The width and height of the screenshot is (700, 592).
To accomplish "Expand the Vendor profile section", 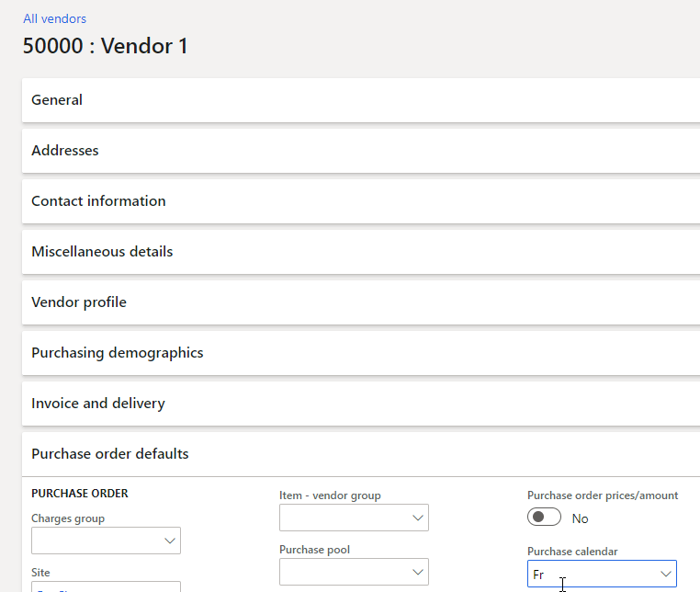I will [79, 302].
